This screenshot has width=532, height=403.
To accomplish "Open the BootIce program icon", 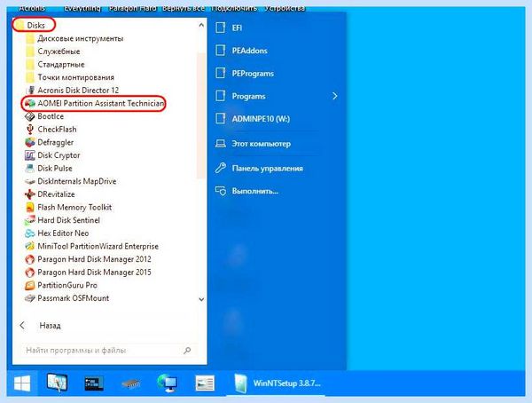I will click(30, 116).
